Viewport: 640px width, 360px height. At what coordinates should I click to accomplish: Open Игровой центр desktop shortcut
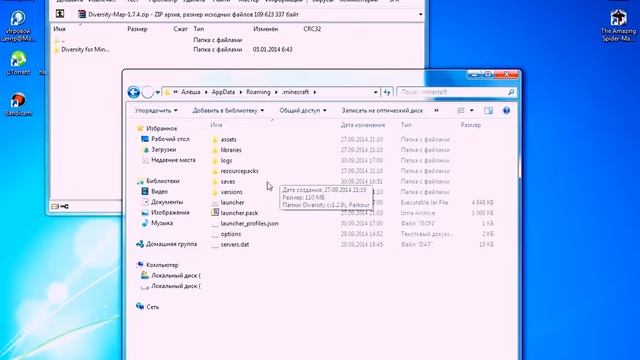pos(18,26)
